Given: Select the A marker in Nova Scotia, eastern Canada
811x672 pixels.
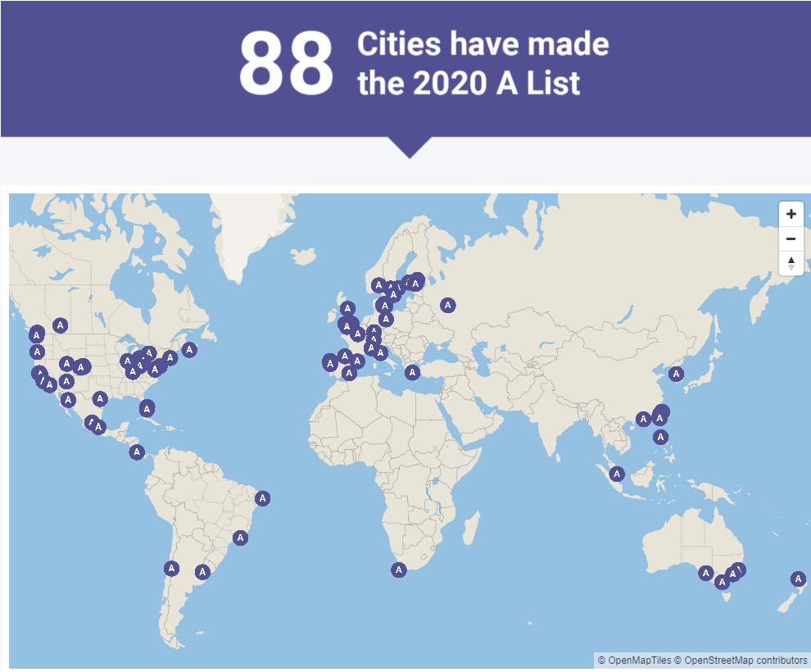Looking at the screenshot, I should click(189, 350).
